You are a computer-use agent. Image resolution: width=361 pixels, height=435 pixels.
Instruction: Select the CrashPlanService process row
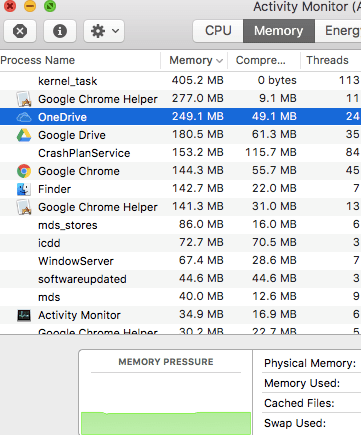[x=180, y=153]
